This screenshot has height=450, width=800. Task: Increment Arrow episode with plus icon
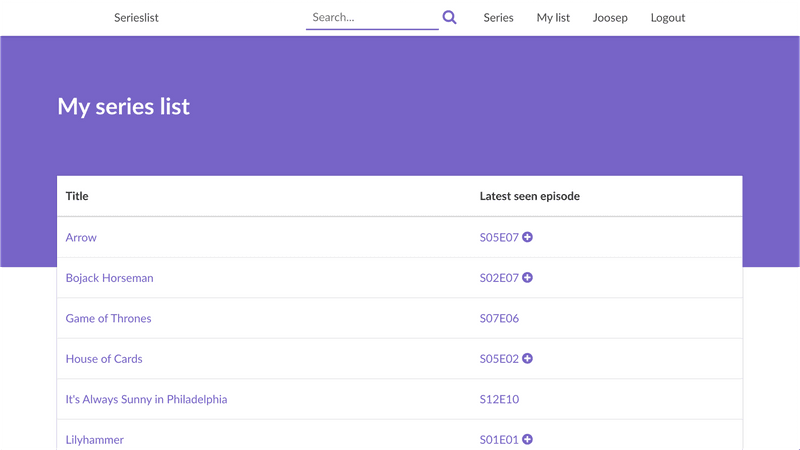tap(528, 237)
